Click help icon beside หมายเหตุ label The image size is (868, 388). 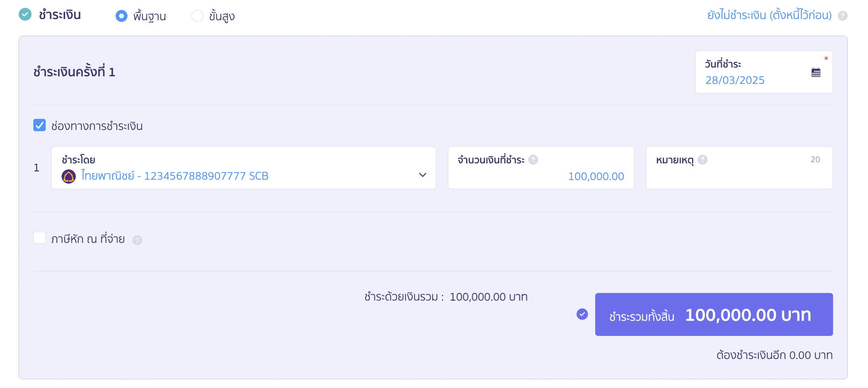pyautogui.click(x=702, y=160)
